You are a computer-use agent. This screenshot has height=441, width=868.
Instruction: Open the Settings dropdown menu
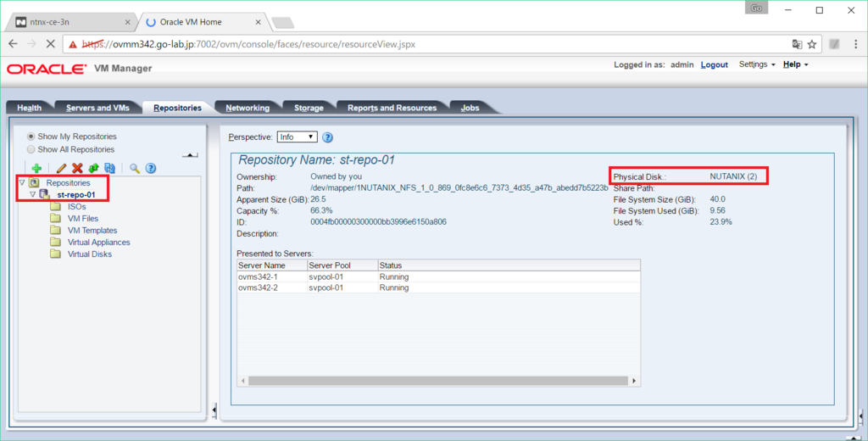pyautogui.click(x=757, y=64)
